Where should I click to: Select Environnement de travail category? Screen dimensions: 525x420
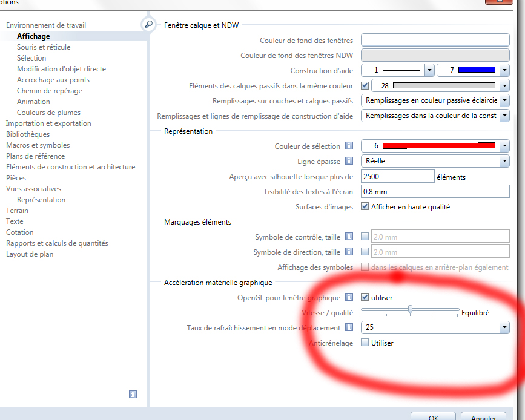point(46,25)
